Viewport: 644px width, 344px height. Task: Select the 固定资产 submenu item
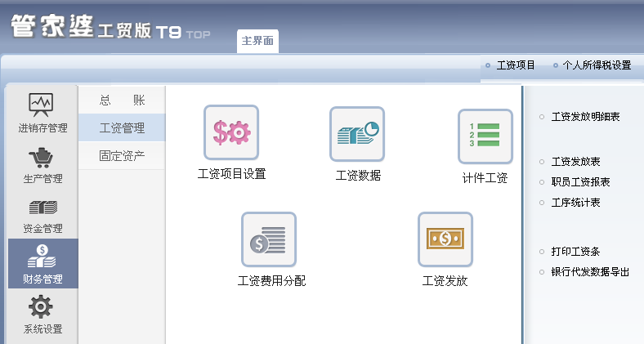[122, 156]
